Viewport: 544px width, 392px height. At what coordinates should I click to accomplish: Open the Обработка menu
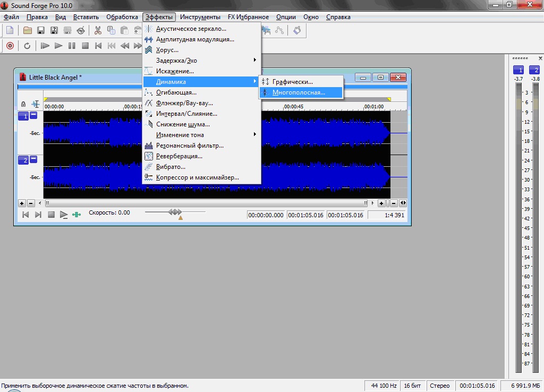tap(122, 17)
